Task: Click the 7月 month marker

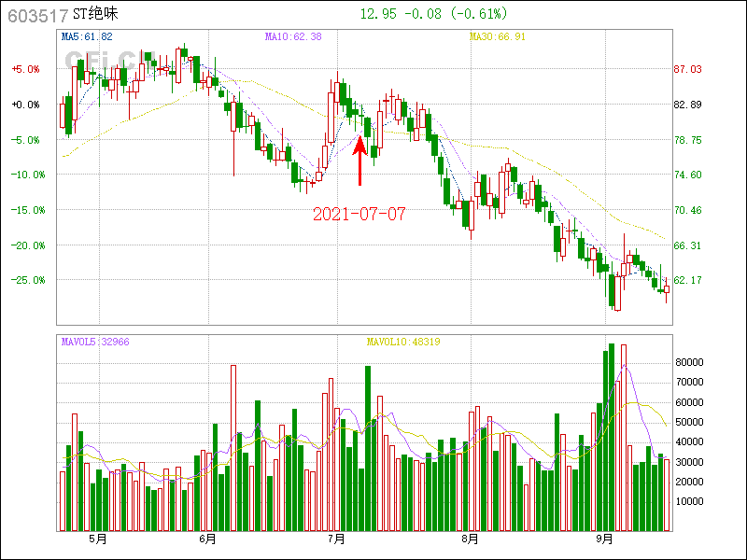Action: 336,539
